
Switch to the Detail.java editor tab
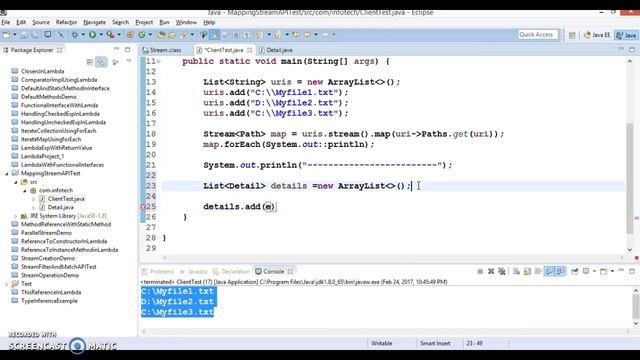pos(279,50)
